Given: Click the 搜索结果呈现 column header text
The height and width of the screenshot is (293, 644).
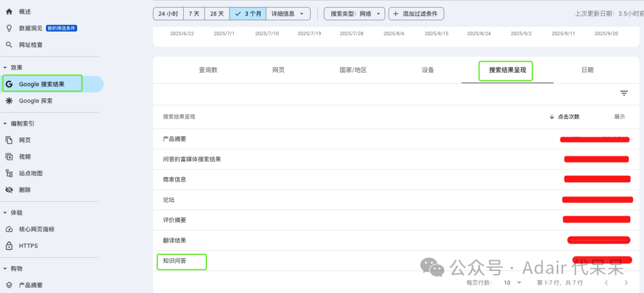Looking at the screenshot, I should click(179, 117).
